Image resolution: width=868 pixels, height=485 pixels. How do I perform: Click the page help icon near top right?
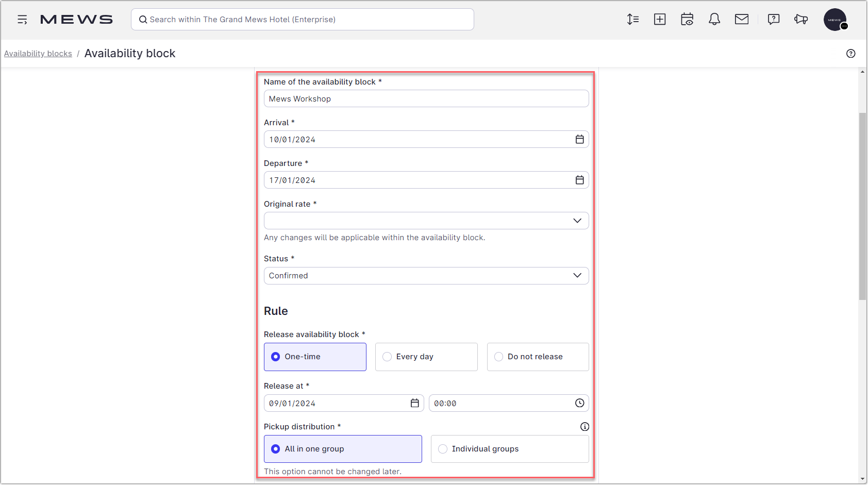851,53
